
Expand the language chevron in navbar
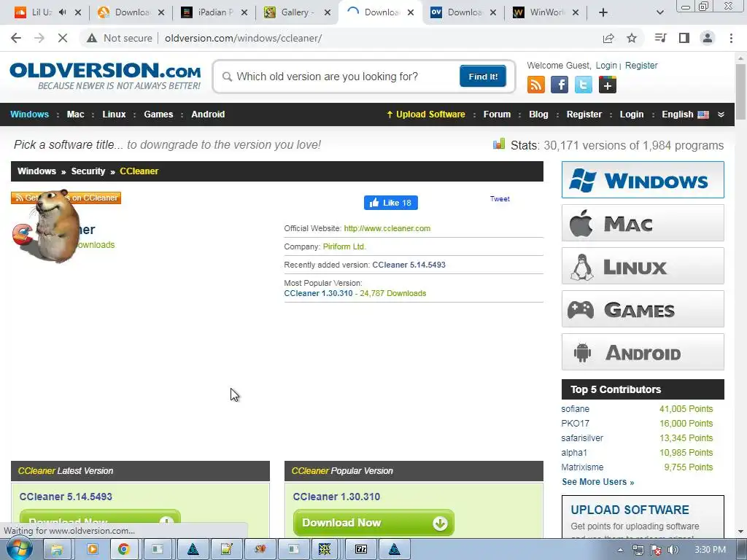[721, 114]
